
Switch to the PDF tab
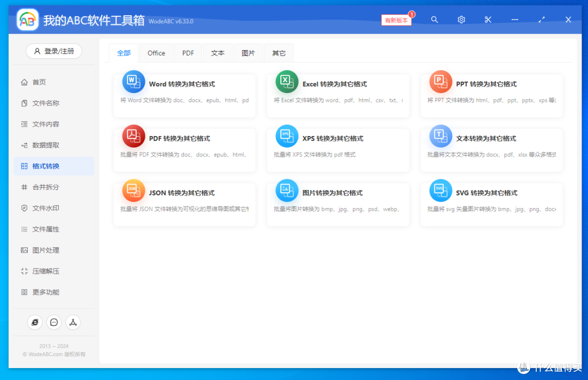188,53
